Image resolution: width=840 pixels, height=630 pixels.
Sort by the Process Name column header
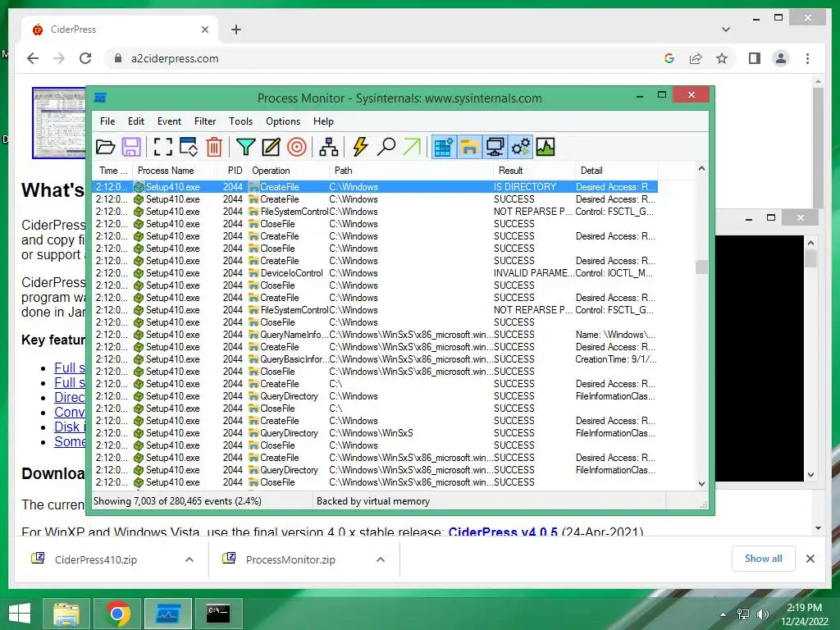[x=174, y=171]
